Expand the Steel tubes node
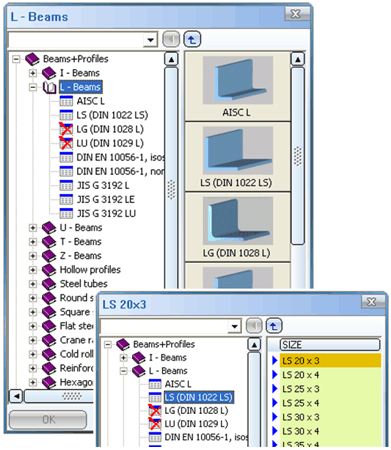Screen dimensions: 391x450 click(33, 284)
